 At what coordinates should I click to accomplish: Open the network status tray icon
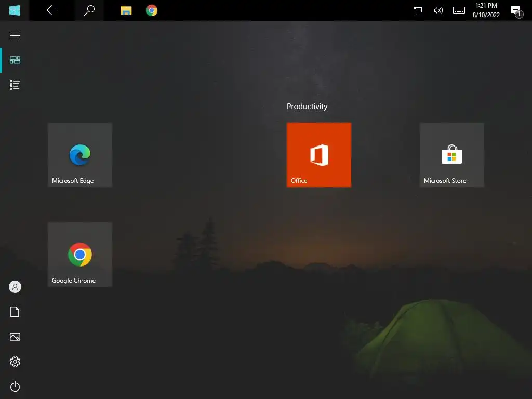[x=418, y=10]
